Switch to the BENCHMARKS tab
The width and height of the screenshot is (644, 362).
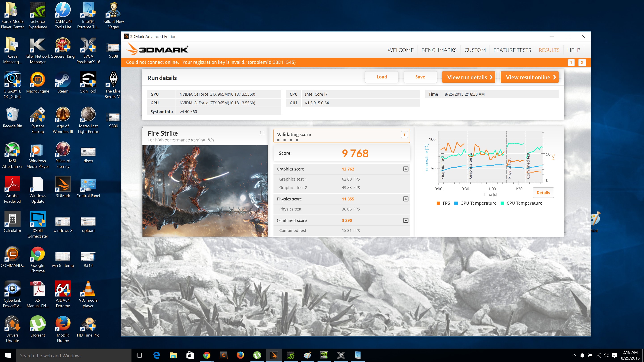coord(439,50)
